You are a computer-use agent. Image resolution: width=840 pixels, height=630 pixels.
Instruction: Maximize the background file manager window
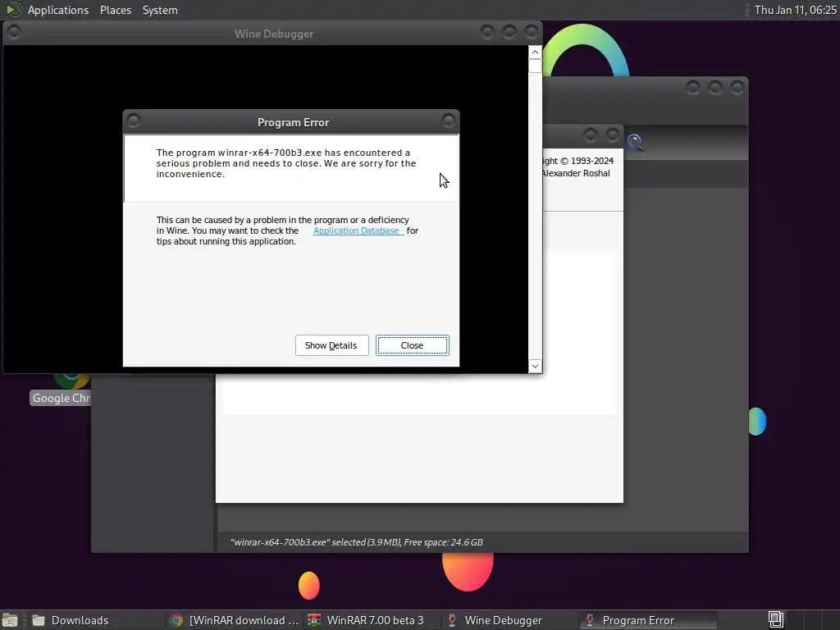(x=714, y=87)
